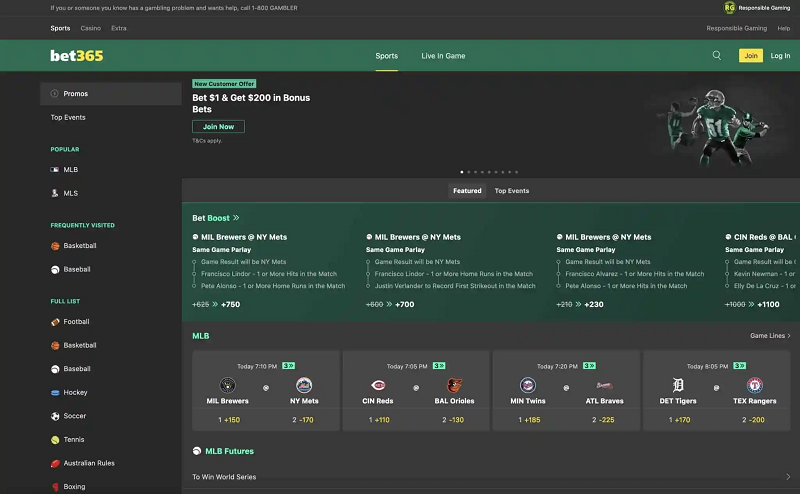The width and height of the screenshot is (800, 494).
Task: Click the Tennis ball icon
Action: click(55, 439)
